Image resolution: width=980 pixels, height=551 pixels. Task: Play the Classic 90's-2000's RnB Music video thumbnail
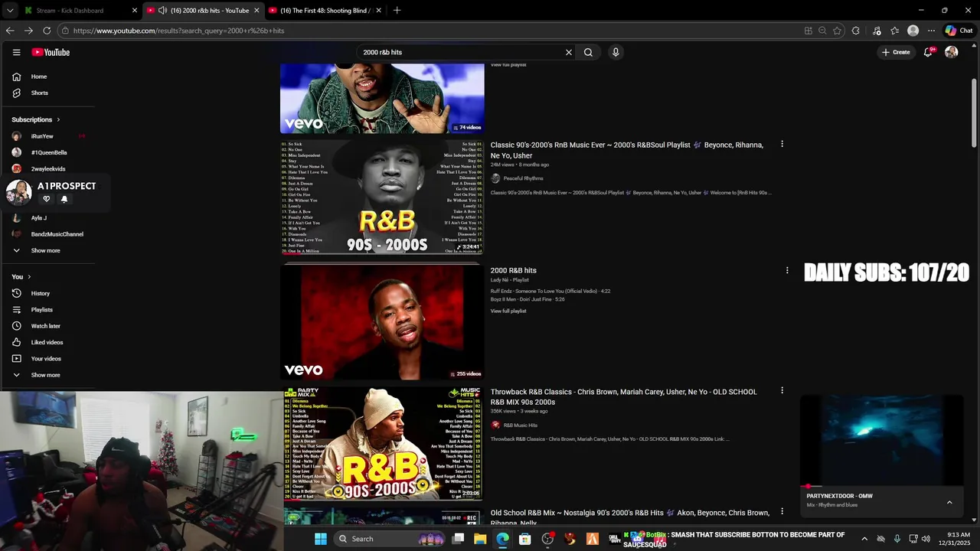pos(382,197)
